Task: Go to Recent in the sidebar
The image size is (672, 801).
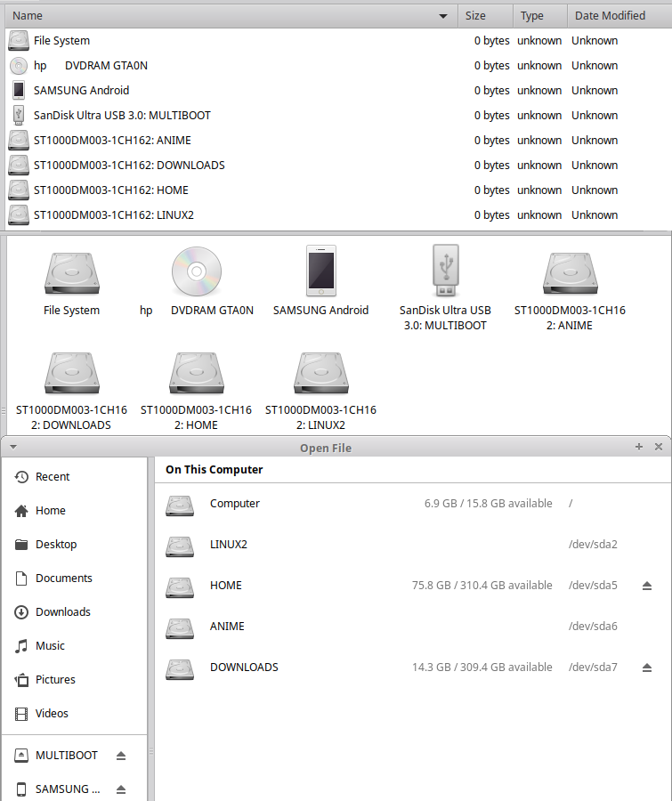Action: pos(53,477)
